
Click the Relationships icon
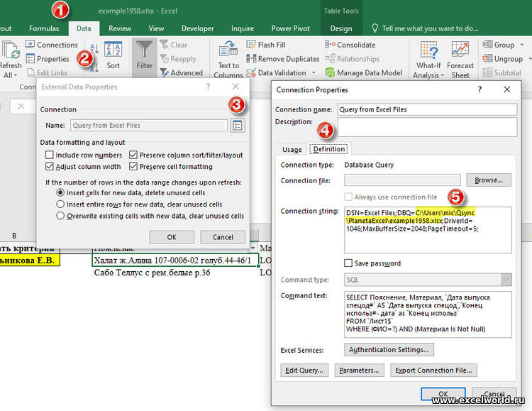tap(330, 59)
